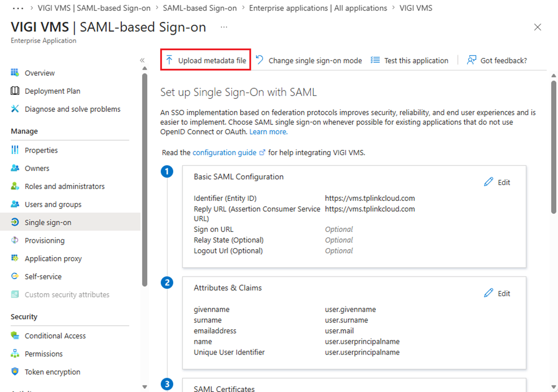The image size is (558, 392).
Task: Click the pencil icon in Basic SAML Configuration
Action: 488,182
